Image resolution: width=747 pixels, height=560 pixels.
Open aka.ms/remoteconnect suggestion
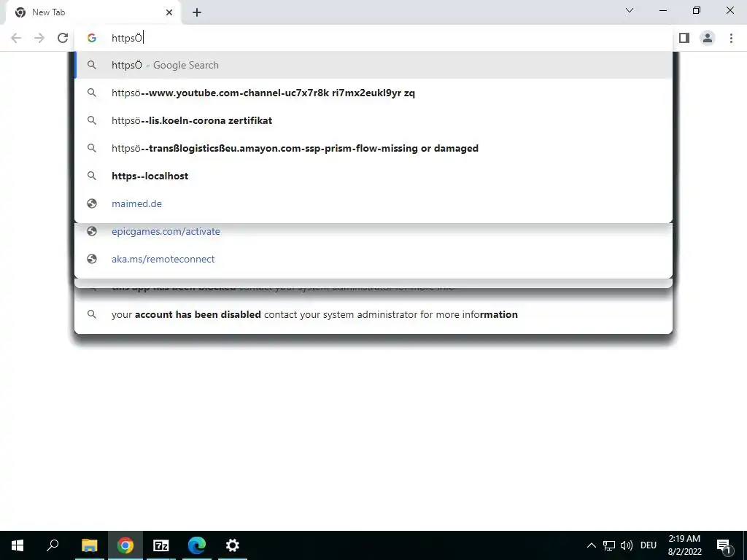tap(373, 259)
